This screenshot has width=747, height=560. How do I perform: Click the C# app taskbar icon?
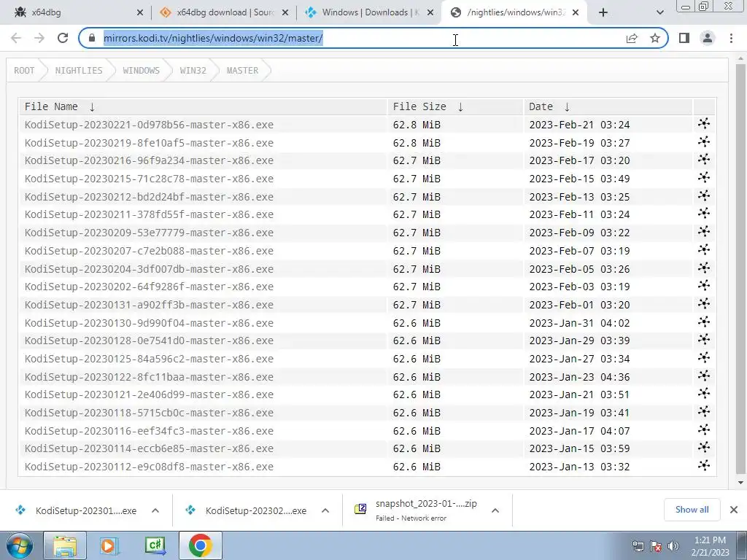[x=155, y=545]
